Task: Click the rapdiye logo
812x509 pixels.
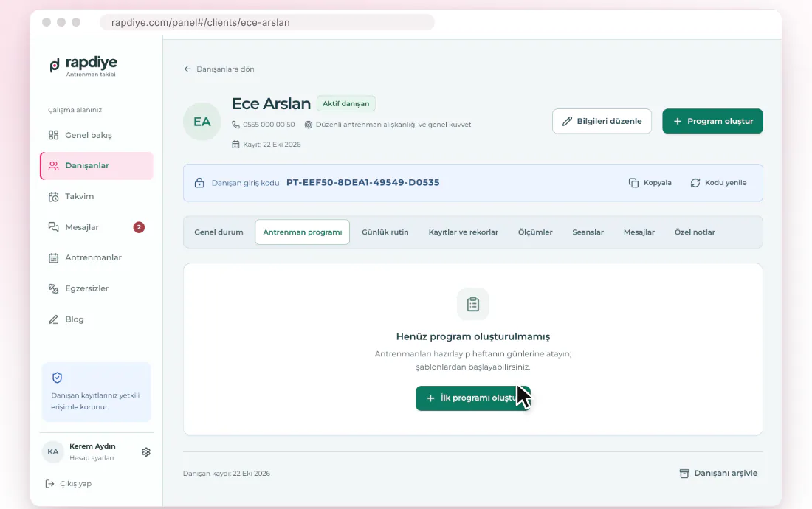Action: tap(83, 66)
